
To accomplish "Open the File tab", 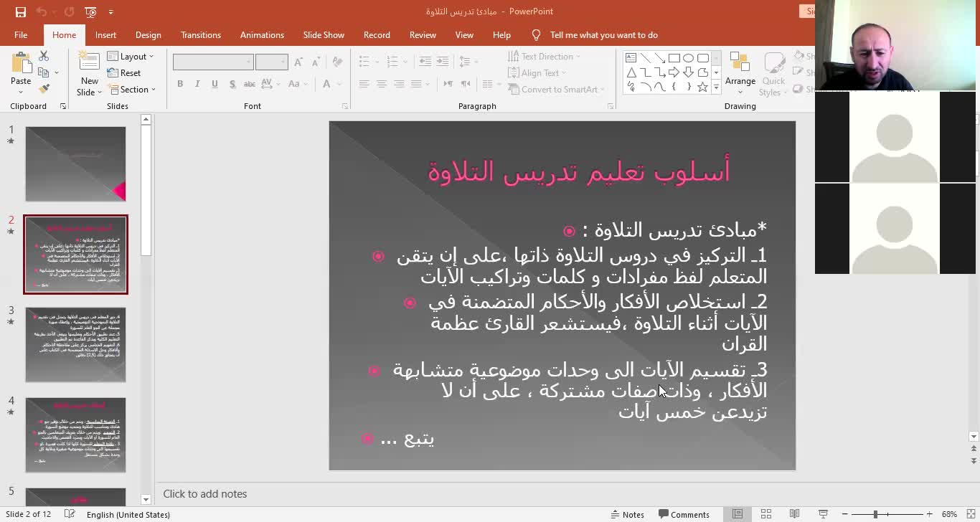I will 21,34.
